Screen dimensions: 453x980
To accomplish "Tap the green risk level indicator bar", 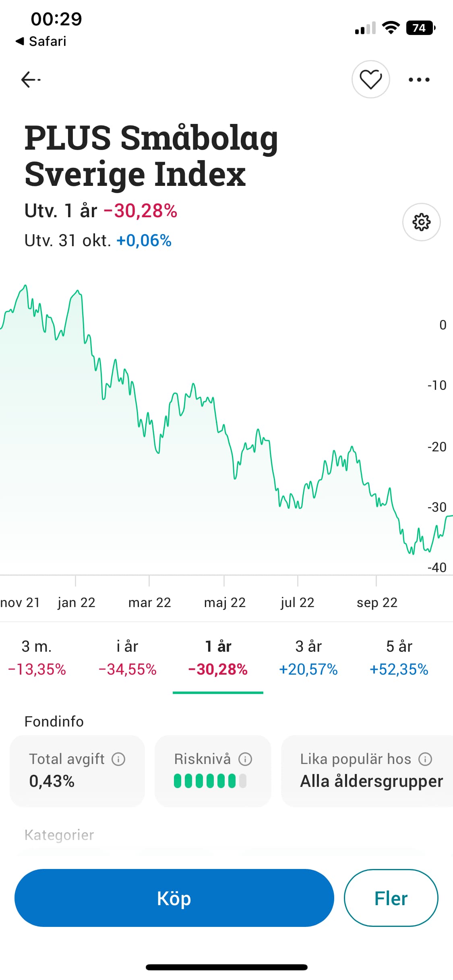I will coord(210,781).
